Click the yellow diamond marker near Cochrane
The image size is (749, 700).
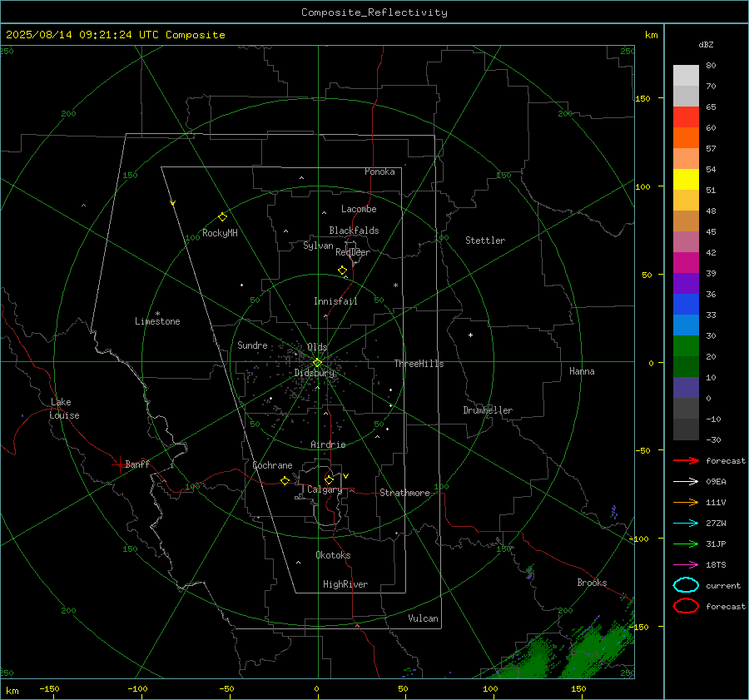tap(285, 480)
